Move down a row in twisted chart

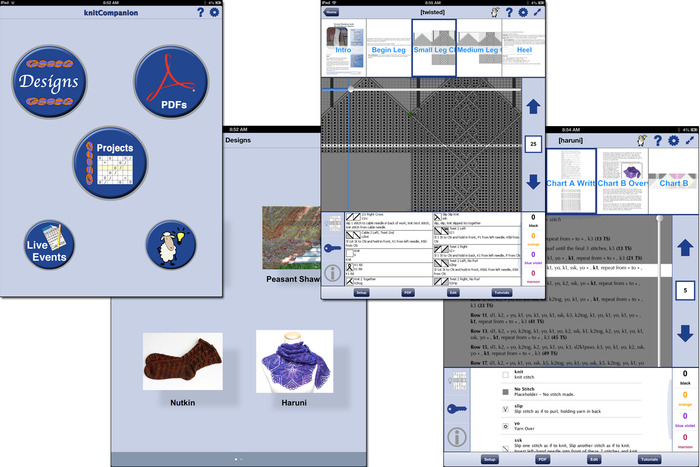pos(533,182)
